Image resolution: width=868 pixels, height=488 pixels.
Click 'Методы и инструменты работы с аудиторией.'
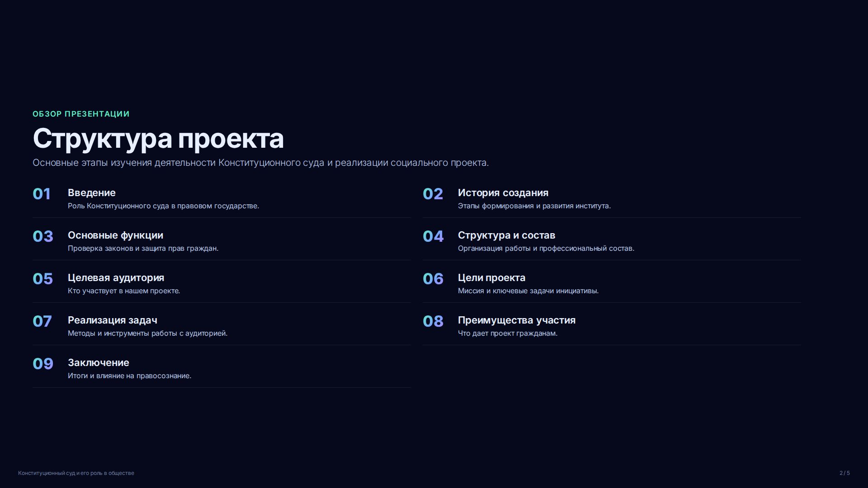pos(147,333)
